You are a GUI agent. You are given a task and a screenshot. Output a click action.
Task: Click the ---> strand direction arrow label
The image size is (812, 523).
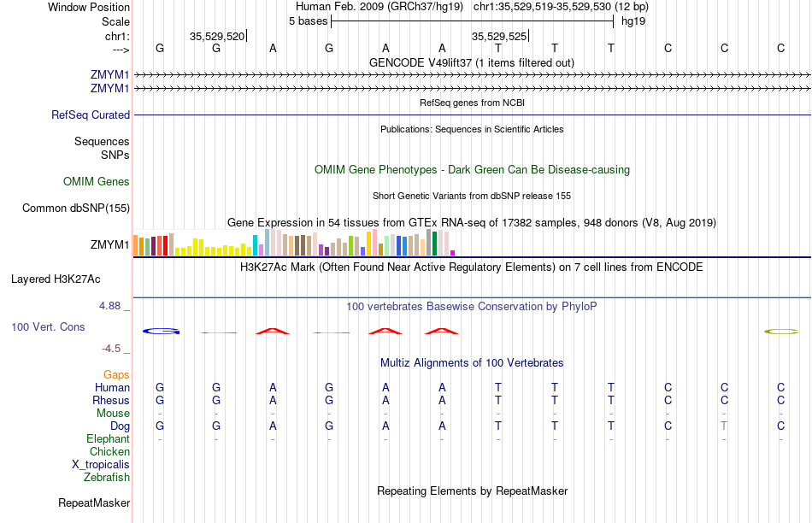pyautogui.click(x=121, y=50)
